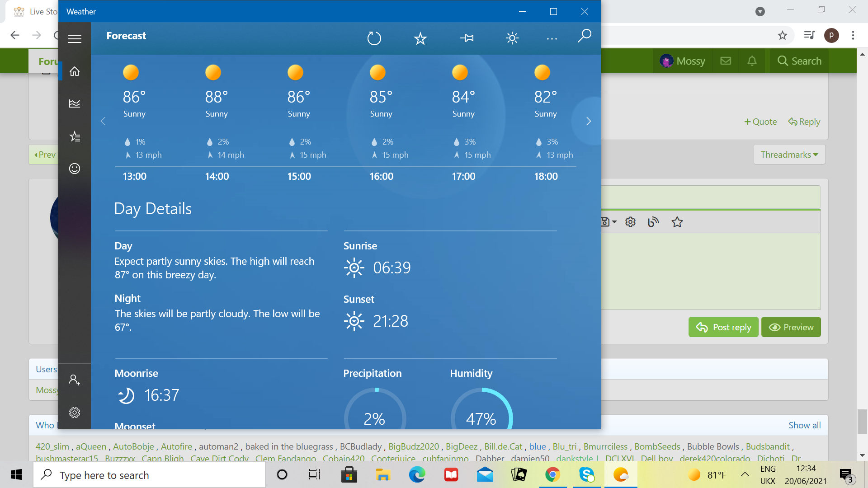Open the forum inbox envelope icon
The height and width of the screenshot is (488, 868).
tap(726, 61)
